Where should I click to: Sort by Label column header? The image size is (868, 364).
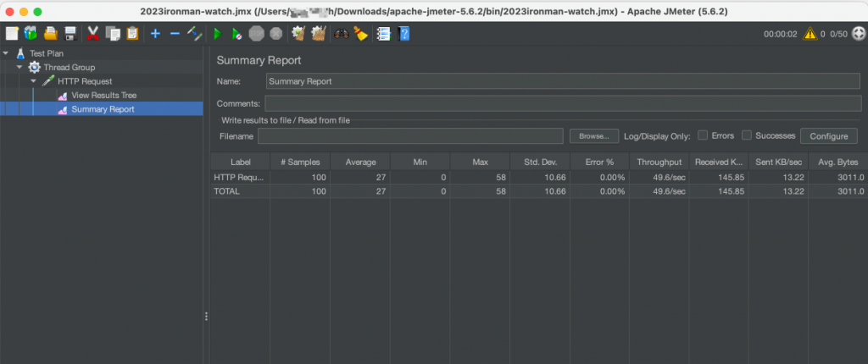[x=240, y=162]
